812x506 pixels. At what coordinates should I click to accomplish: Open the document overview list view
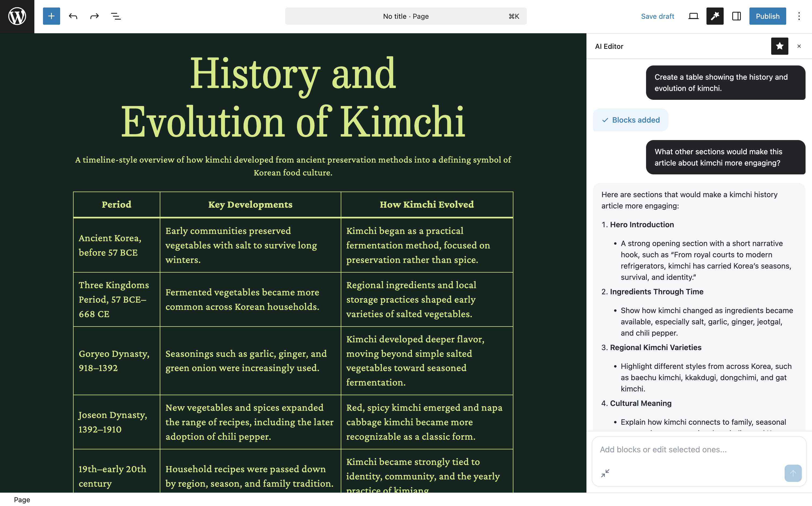116,16
